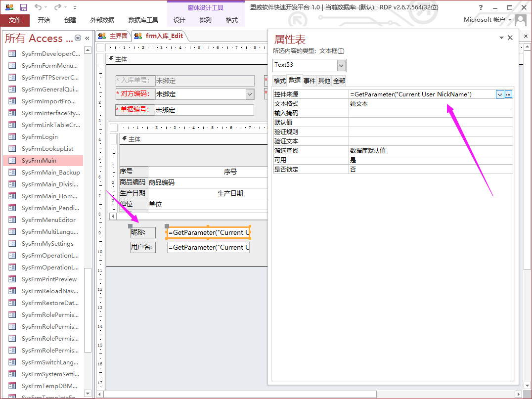Collapse navigation pane with double chevron
The height and width of the screenshot is (399, 532).
(x=88, y=39)
